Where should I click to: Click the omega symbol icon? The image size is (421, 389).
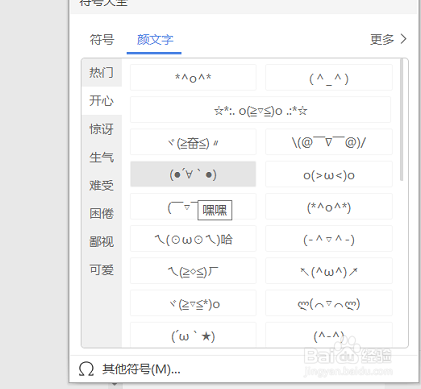point(86,369)
